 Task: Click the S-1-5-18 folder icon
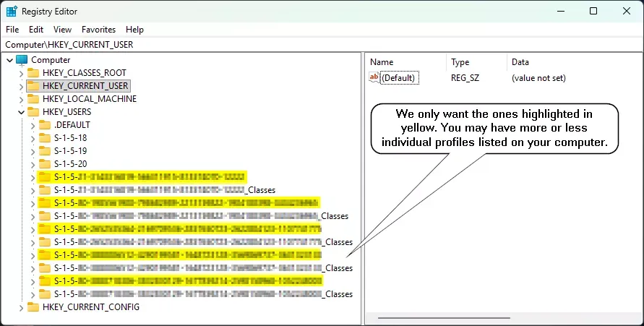tap(44, 138)
